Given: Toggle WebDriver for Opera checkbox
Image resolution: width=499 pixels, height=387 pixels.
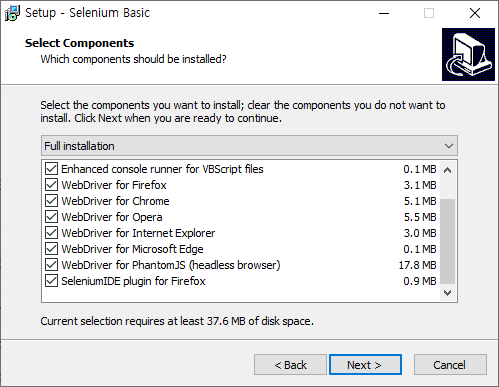Looking at the screenshot, I should (x=51, y=217).
